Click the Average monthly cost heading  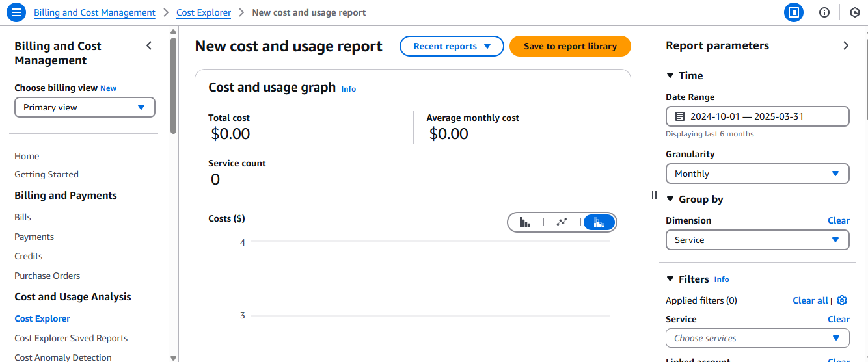pos(473,118)
